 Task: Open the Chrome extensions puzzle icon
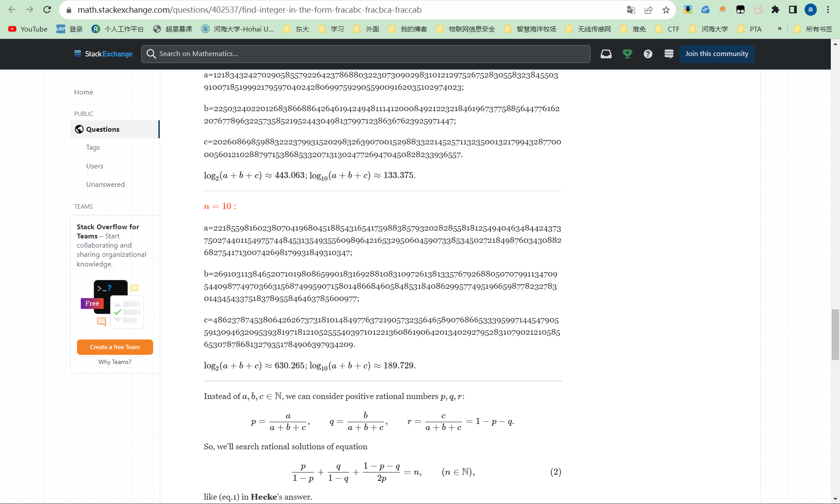(x=775, y=10)
